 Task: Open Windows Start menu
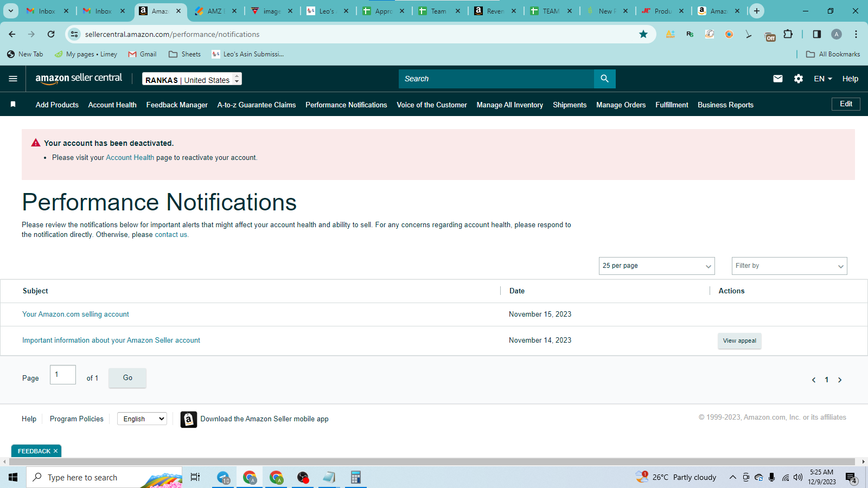coord(13,477)
